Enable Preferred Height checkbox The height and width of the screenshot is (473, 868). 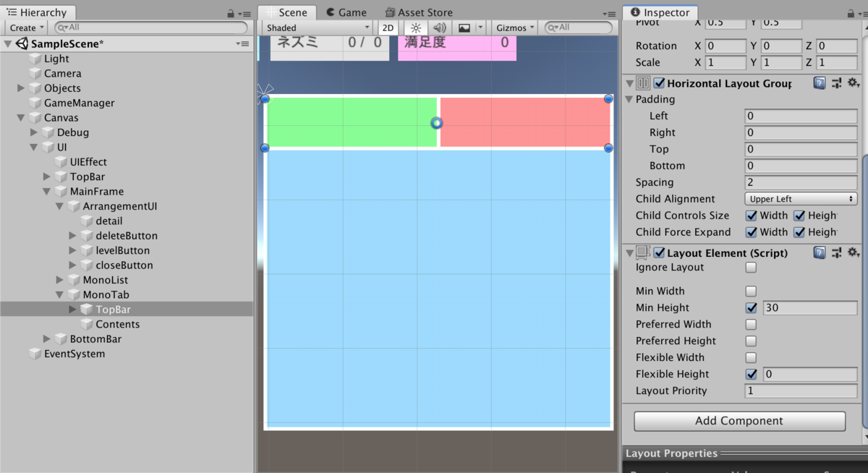[751, 341]
